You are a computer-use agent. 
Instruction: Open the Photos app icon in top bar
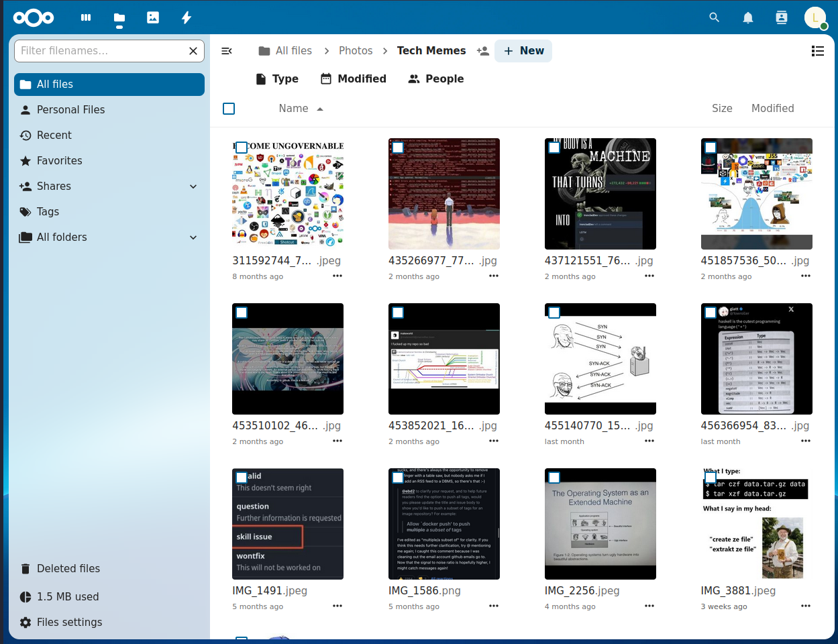[x=153, y=17]
